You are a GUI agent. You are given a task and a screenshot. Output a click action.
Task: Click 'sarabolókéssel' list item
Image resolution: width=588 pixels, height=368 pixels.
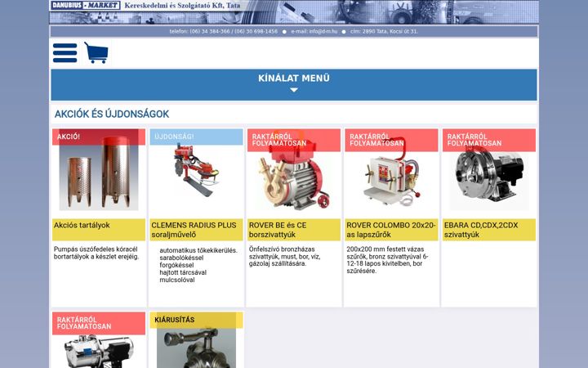point(181,258)
